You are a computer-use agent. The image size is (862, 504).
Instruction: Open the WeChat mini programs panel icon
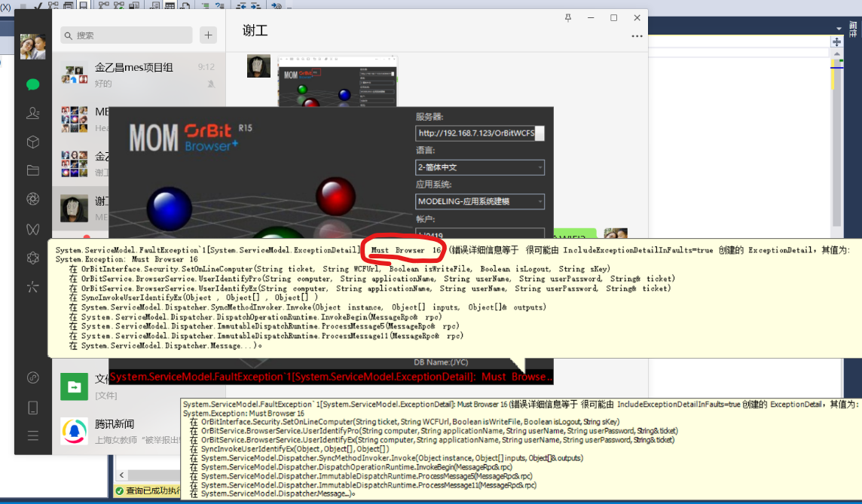33,377
